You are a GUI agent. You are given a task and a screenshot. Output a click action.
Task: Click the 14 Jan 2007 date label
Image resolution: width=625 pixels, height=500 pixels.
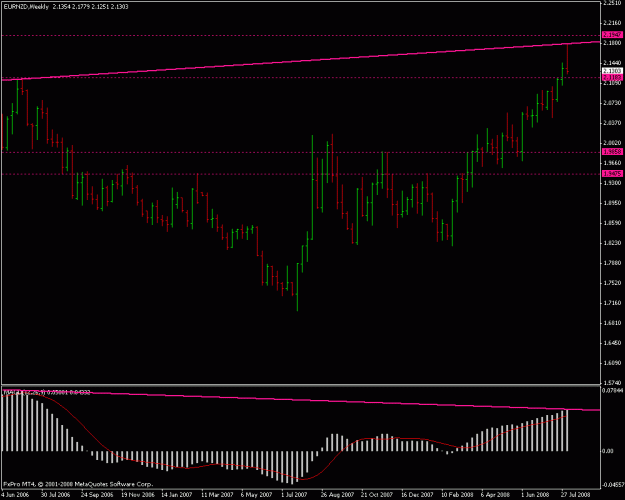pos(177,495)
